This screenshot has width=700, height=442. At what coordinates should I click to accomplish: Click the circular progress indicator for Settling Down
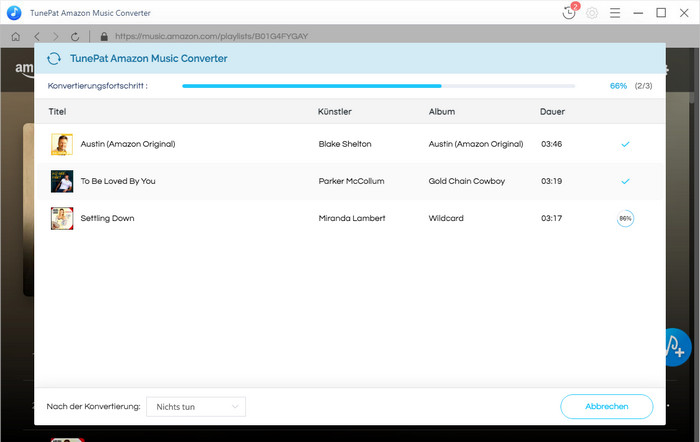click(625, 218)
